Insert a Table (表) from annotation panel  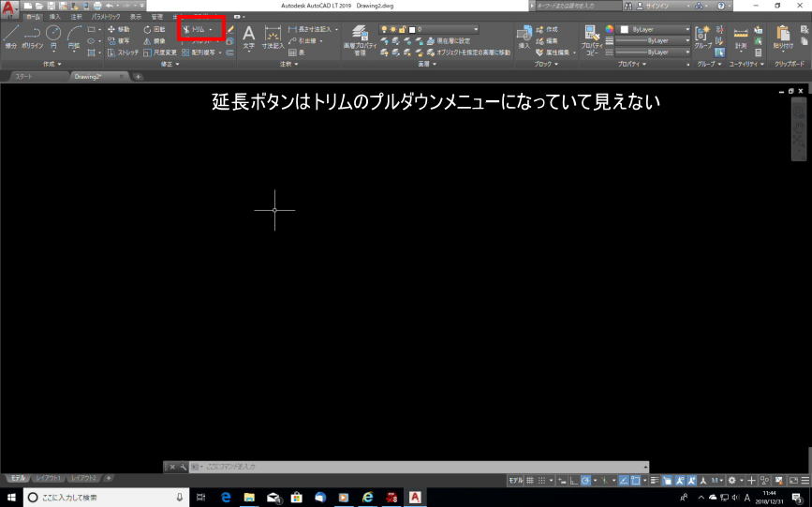(x=297, y=52)
